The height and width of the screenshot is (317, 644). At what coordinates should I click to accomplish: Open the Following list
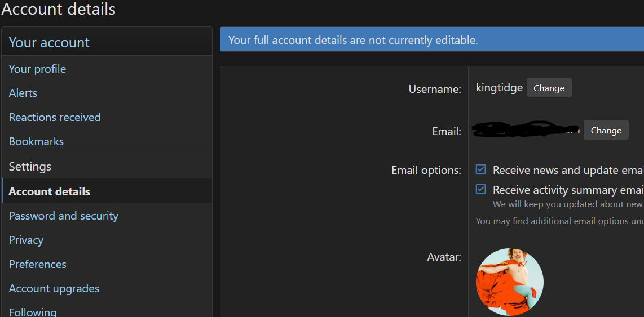coord(33,311)
